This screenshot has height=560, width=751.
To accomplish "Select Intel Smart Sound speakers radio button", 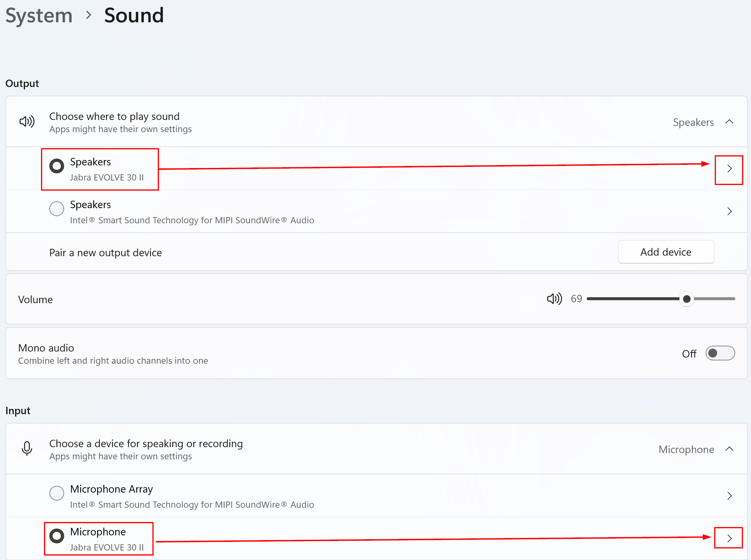I will click(57, 209).
